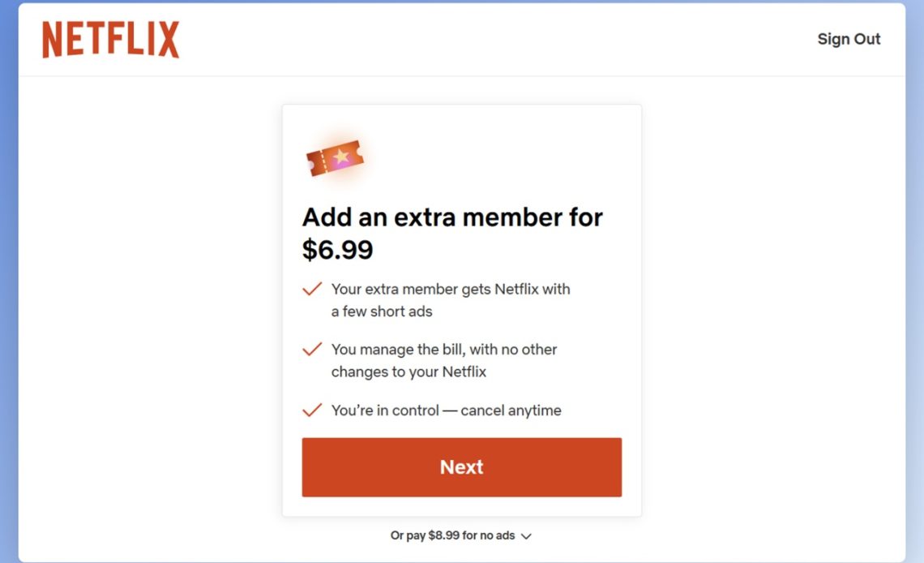Expand the chevron next to 'no ads'
This screenshot has height=563, width=924.
point(526,536)
